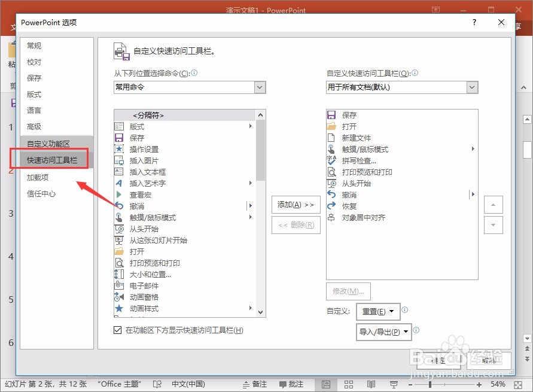
Task: Click the Modify (修改) button
Action: click(x=348, y=291)
